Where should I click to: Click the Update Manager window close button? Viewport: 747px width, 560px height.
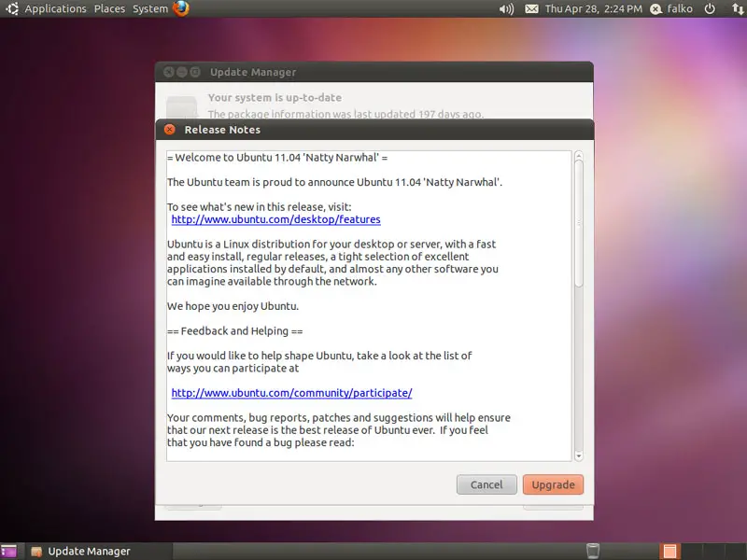click(x=169, y=72)
